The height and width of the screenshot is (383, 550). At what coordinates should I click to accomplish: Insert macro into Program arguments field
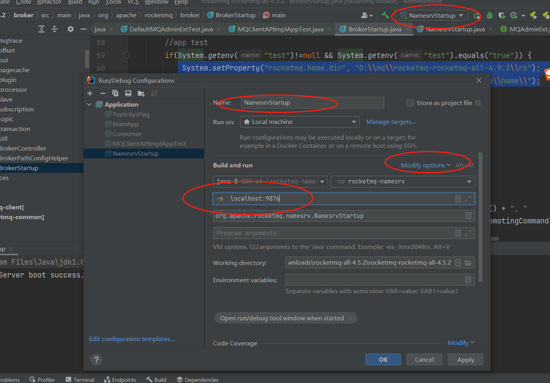(458, 233)
